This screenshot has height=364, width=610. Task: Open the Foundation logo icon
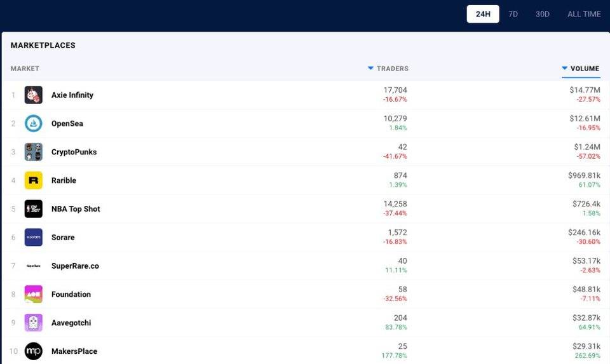[34, 294]
